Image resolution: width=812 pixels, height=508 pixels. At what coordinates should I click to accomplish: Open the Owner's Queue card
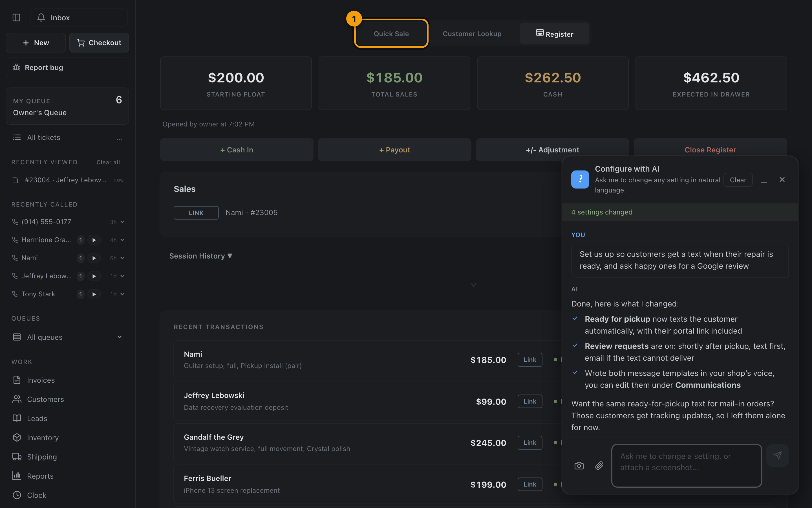pos(67,106)
